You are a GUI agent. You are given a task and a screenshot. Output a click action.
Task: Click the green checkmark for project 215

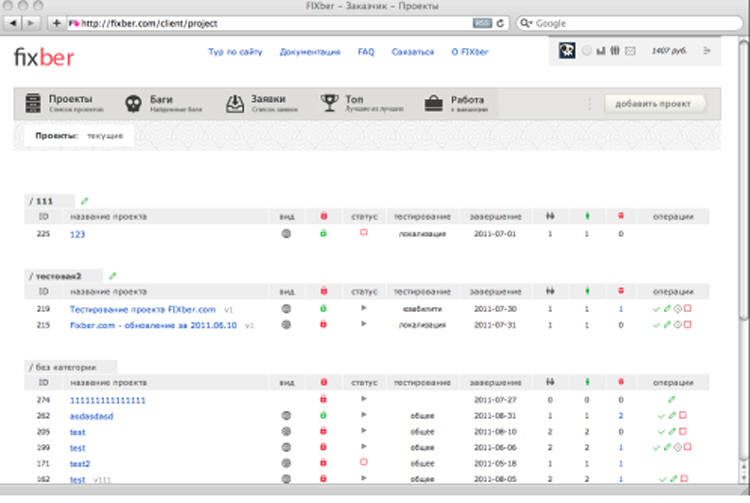[x=656, y=326]
